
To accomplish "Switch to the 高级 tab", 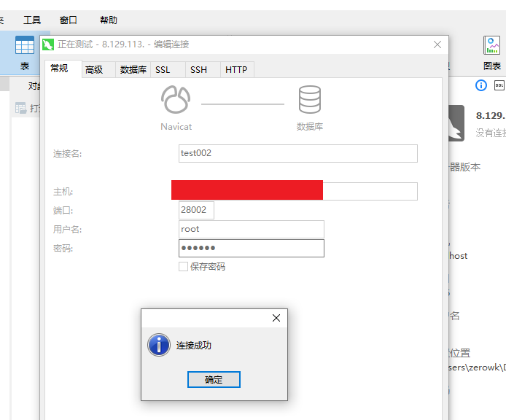I will pyautogui.click(x=98, y=69).
